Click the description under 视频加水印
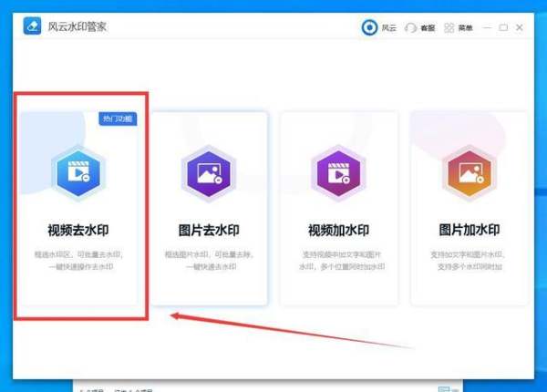The height and width of the screenshot is (392, 547). tap(338, 261)
